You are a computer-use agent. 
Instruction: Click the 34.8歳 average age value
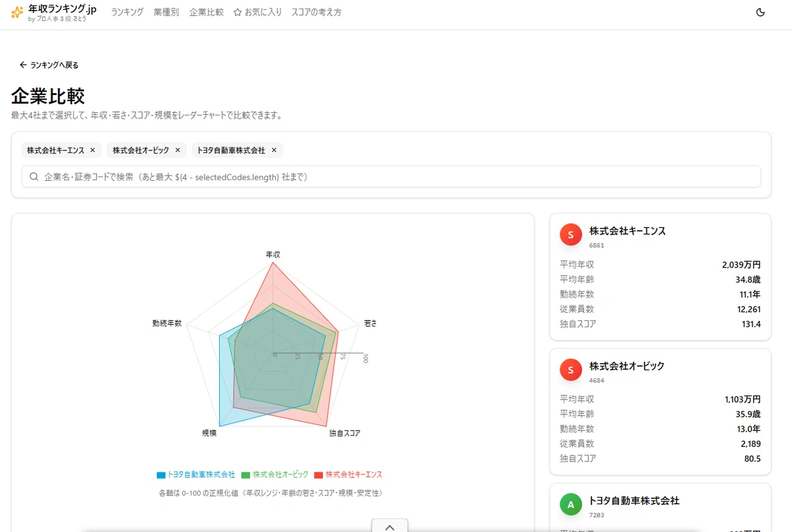748,279
